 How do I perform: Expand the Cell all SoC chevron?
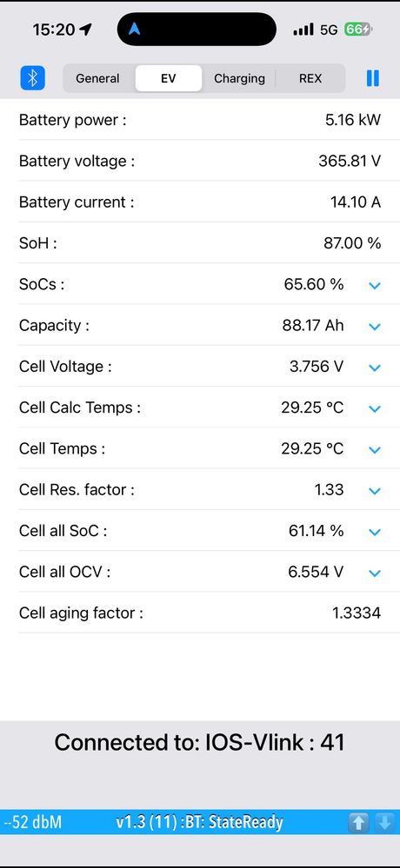(x=375, y=532)
